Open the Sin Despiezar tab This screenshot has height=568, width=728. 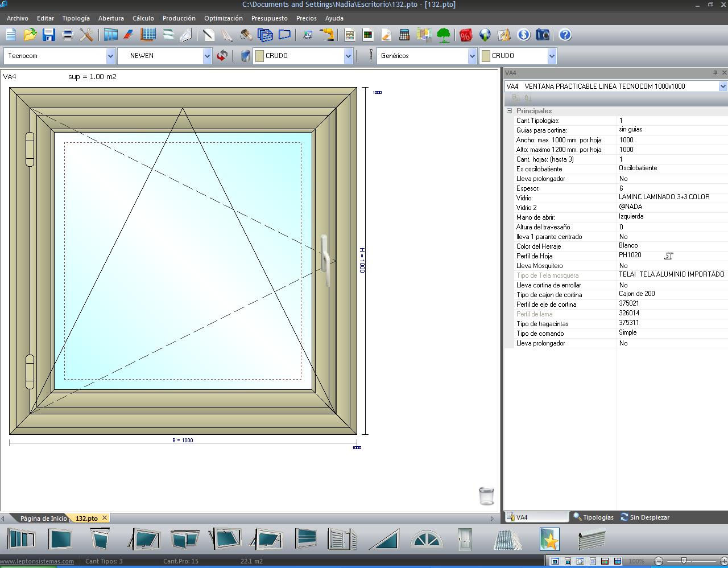click(x=644, y=517)
